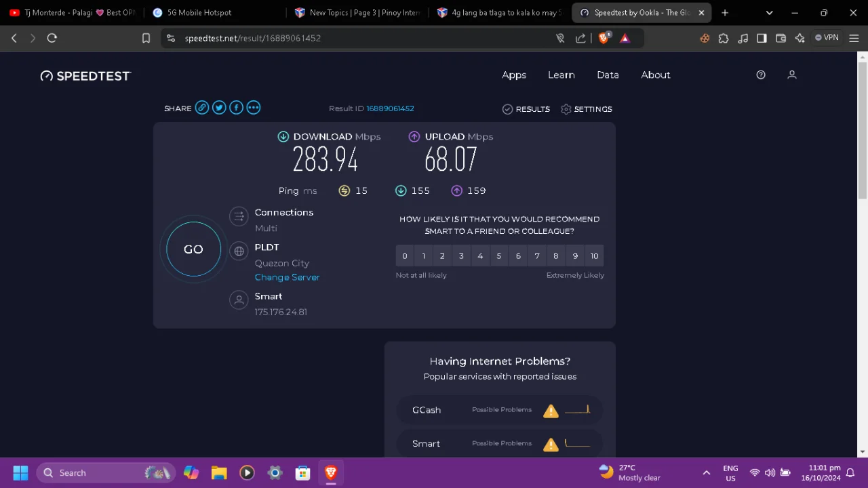
Task: Click the Smart warning triangle icon
Action: click(551, 445)
